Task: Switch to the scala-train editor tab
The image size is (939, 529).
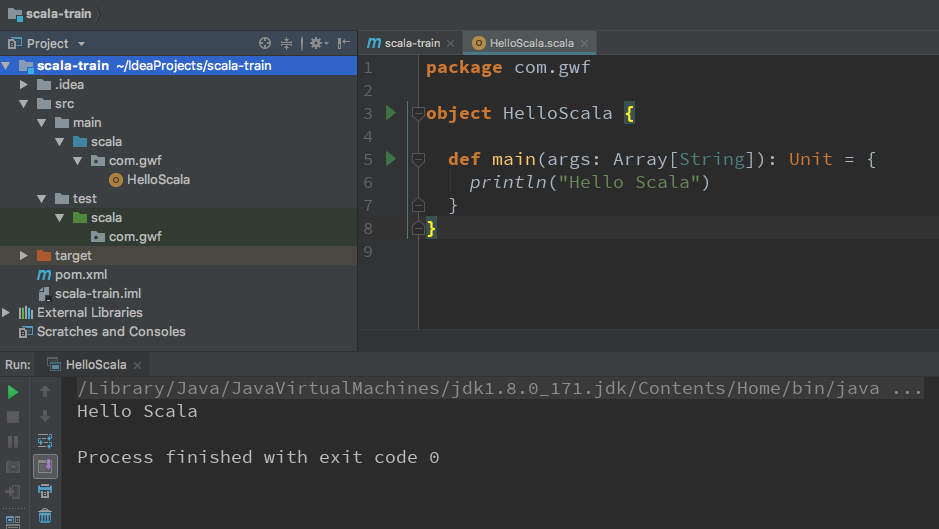Action: [404, 43]
